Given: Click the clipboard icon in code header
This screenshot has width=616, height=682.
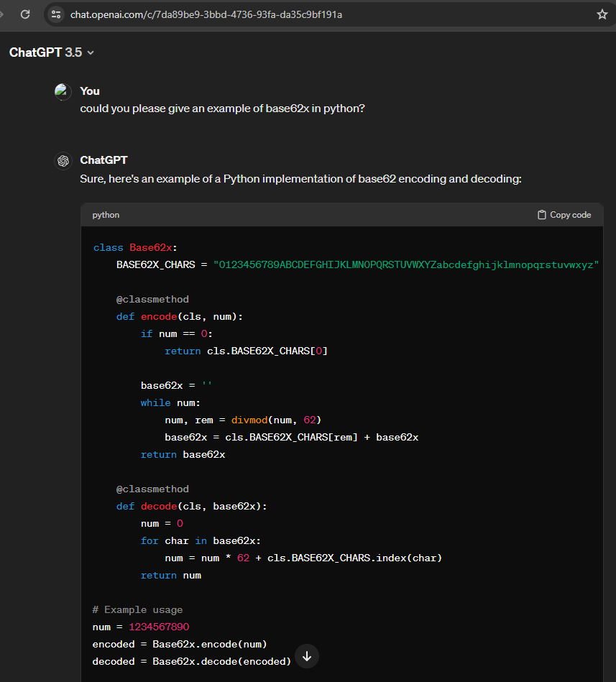Looking at the screenshot, I should coord(542,215).
